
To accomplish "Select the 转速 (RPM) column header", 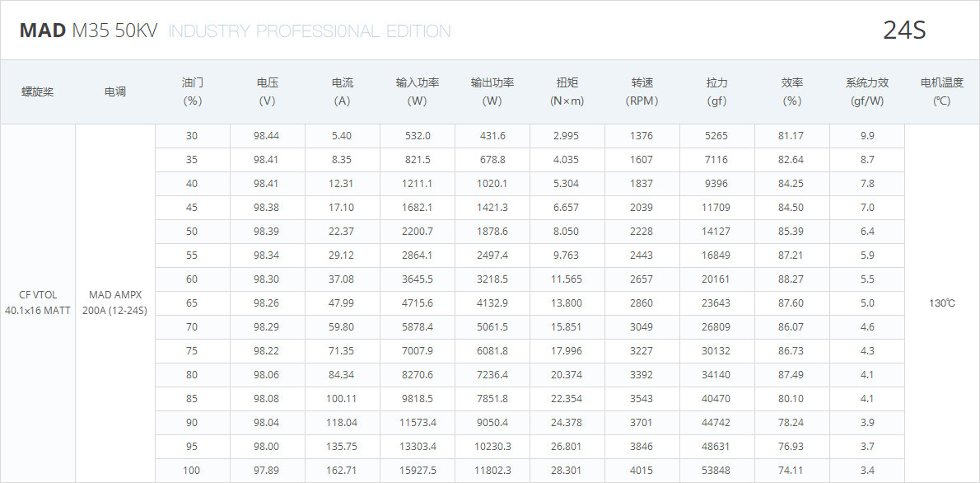I will [x=642, y=92].
